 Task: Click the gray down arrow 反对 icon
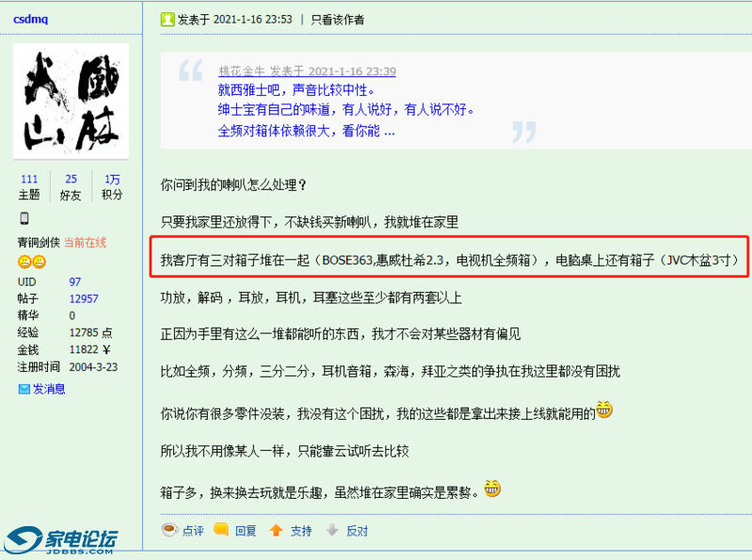click(x=332, y=530)
